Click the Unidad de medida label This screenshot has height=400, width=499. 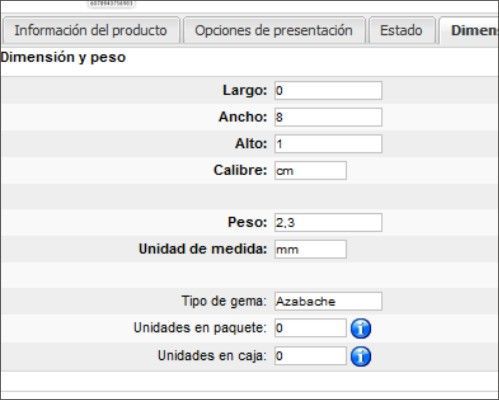pos(203,249)
